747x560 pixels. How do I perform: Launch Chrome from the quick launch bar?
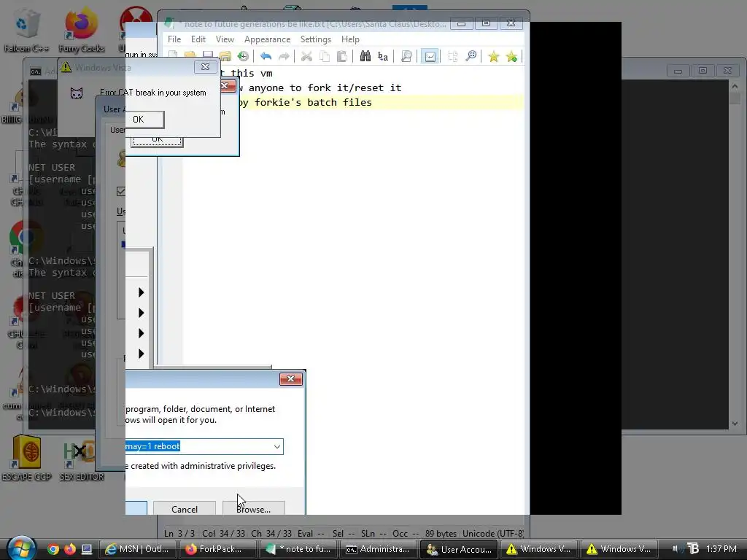coord(53,549)
